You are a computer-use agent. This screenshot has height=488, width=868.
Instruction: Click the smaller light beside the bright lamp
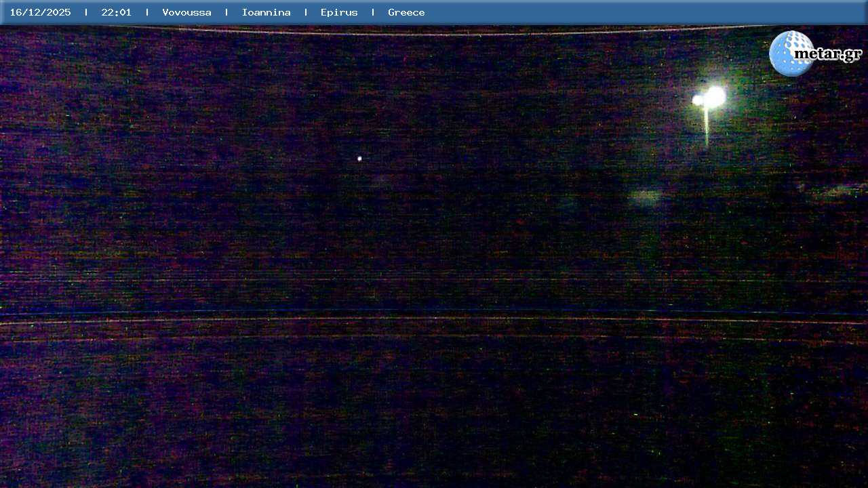tap(698, 100)
